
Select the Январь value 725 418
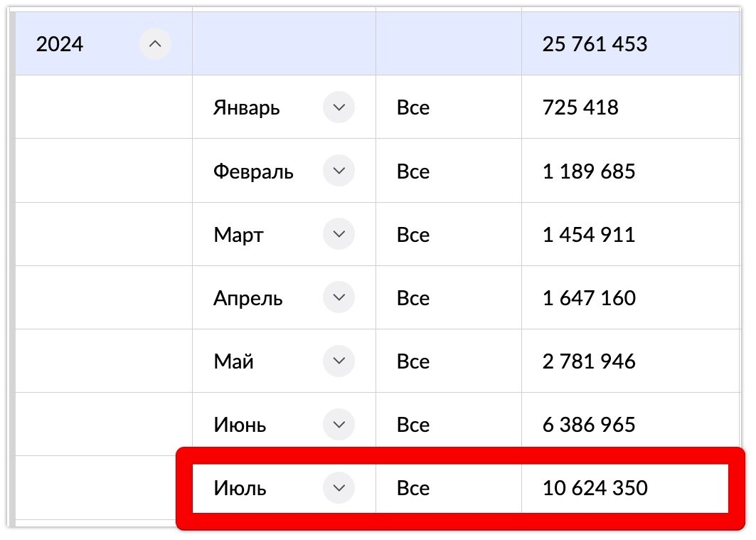(x=580, y=108)
